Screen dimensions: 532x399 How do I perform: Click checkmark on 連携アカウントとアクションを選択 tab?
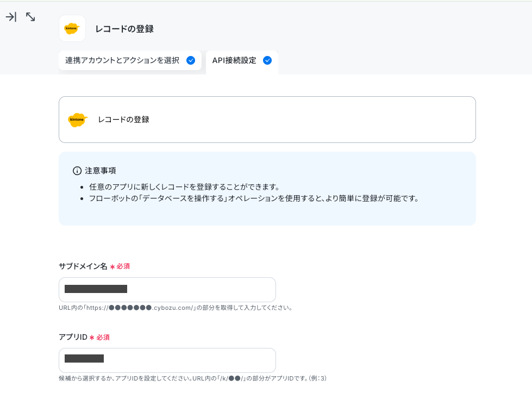tap(191, 60)
